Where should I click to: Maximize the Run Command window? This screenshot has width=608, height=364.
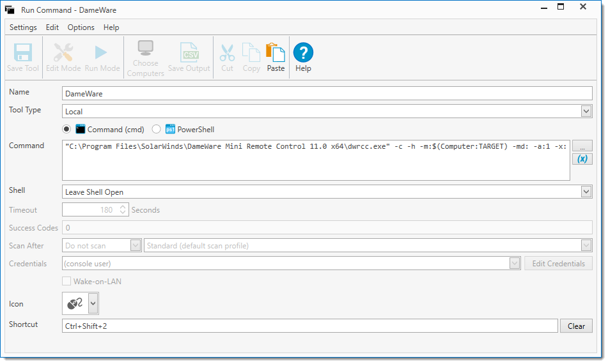561,6
